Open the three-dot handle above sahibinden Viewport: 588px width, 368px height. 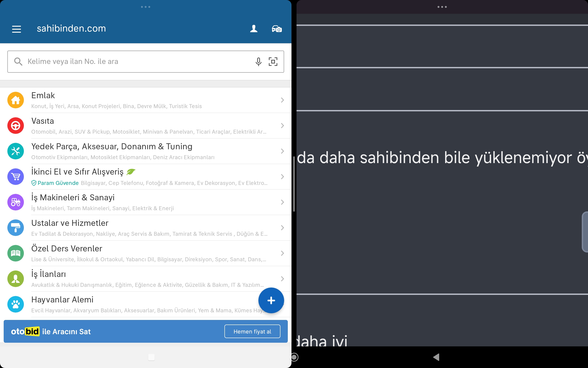point(146,7)
